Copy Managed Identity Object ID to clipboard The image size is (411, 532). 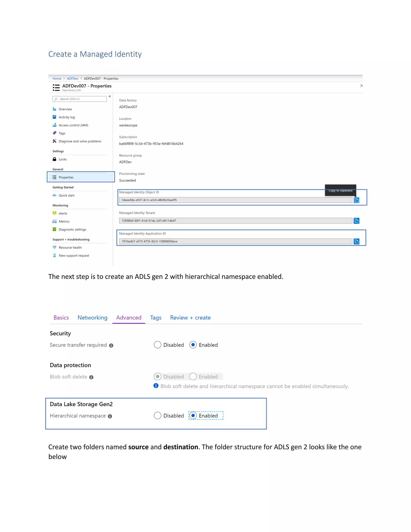[356, 200]
